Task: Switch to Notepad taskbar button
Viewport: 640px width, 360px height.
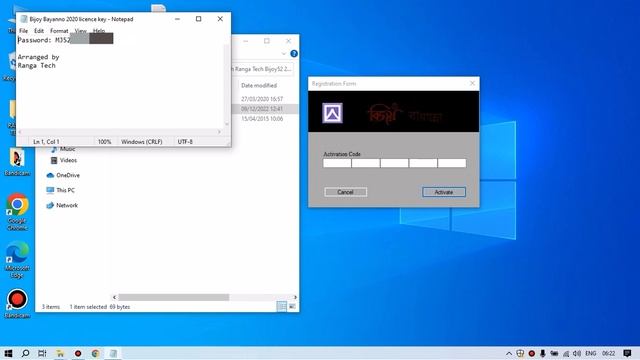Action: coord(113,353)
